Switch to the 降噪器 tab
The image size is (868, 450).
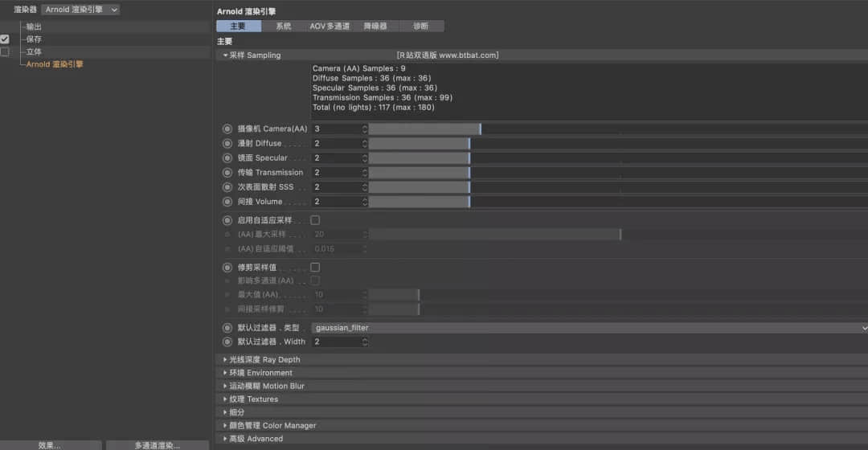click(375, 26)
